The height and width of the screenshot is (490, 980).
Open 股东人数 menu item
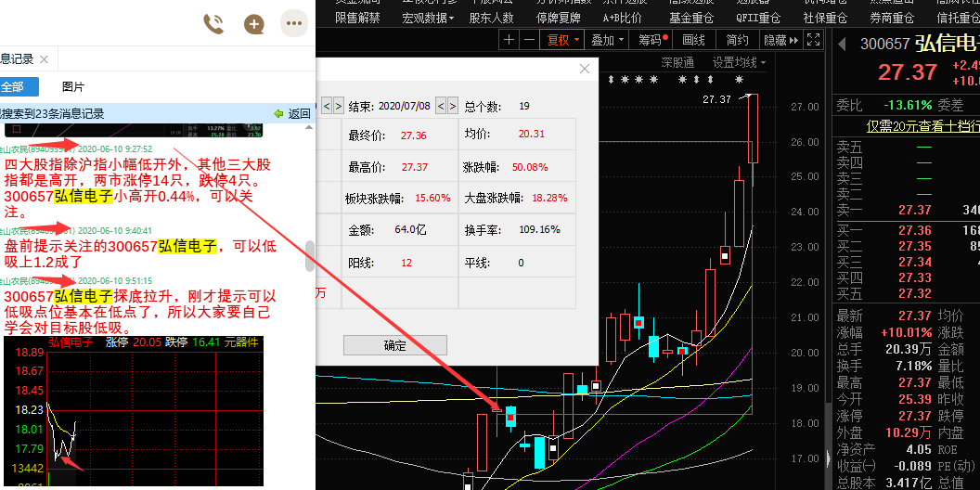491,18
